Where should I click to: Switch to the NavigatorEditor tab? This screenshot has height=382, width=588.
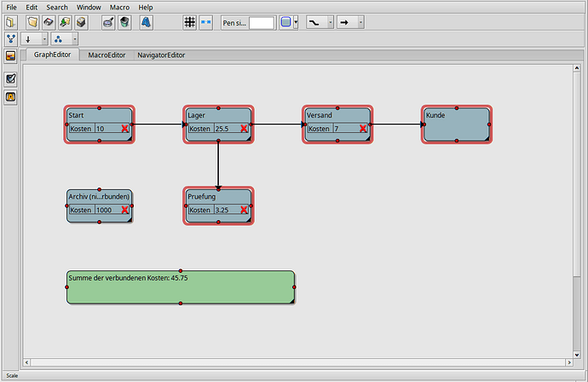[x=161, y=55]
